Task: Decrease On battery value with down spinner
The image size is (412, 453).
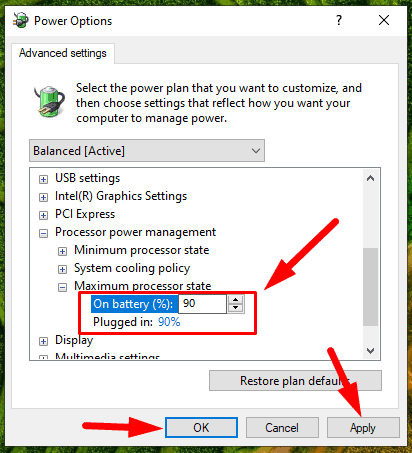Action: point(236,308)
